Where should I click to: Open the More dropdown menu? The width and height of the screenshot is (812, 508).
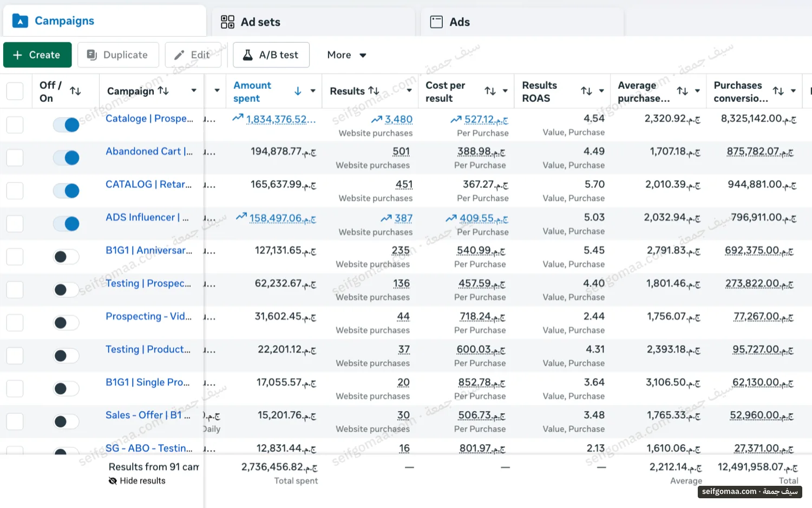coord(346,55)
